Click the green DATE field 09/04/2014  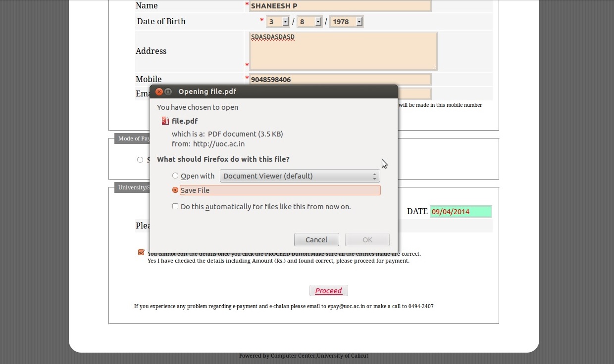460,212
